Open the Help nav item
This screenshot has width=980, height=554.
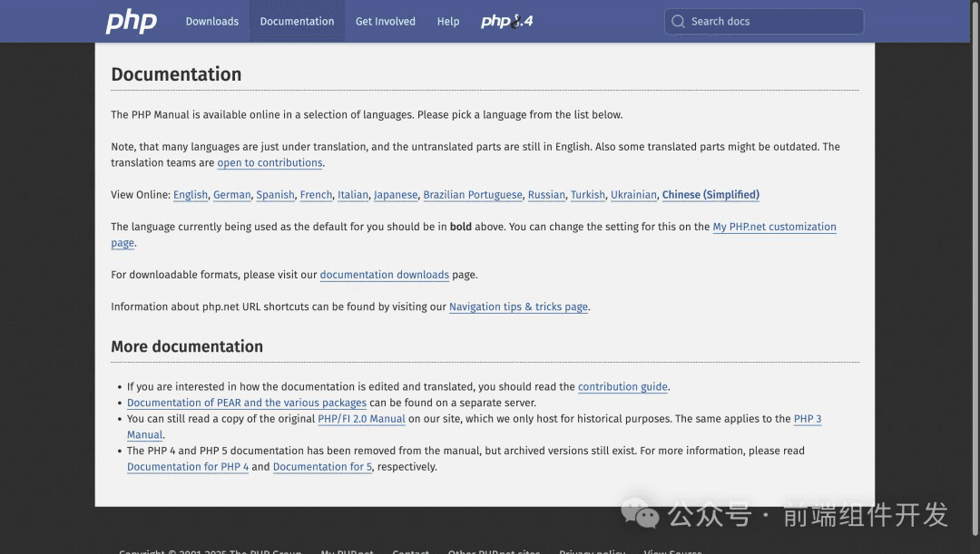coord(448,21)
